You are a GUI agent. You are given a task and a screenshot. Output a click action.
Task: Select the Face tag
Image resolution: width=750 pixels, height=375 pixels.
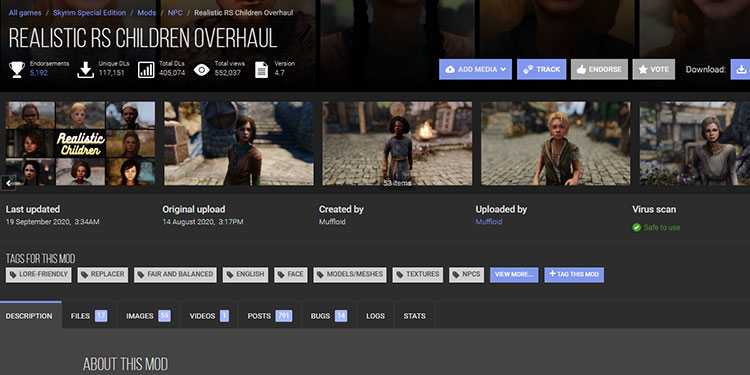click(x=291, y=275)
